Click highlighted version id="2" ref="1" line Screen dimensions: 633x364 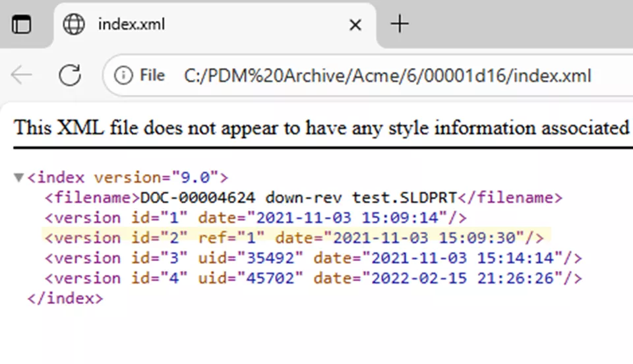click(x=294, y=238)
